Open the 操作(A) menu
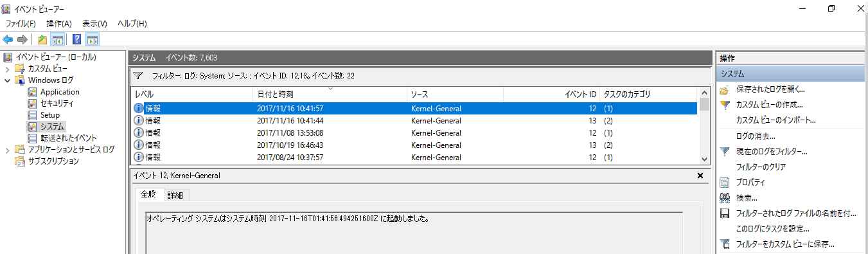Screen dimensions: 868x254 [x=59, y=24]
